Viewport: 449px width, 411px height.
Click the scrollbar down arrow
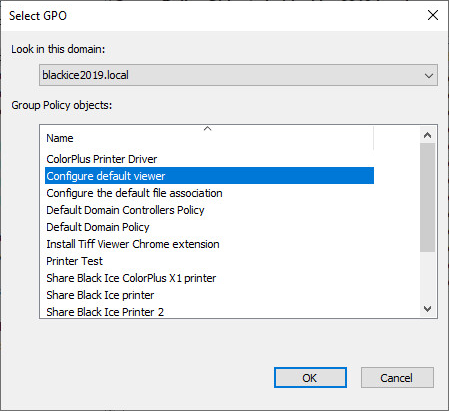pos(427,309)
